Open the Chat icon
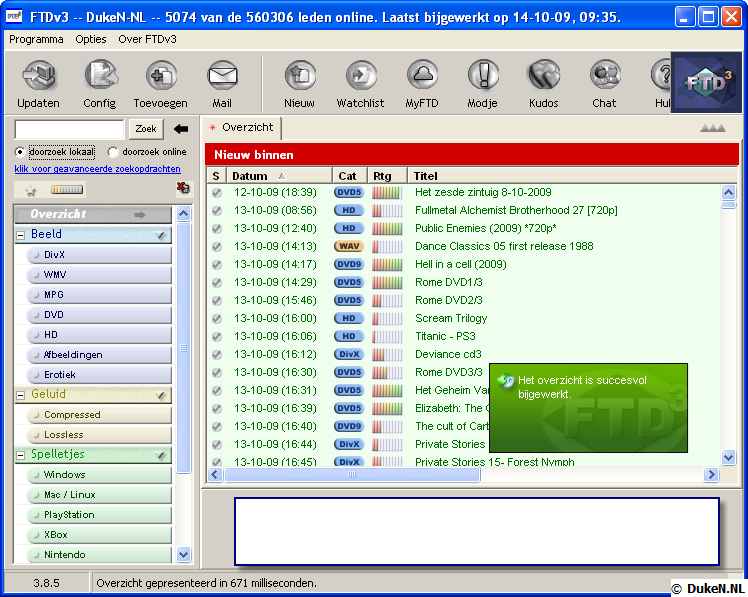This screenshot has height=597, width=748. 605,76
